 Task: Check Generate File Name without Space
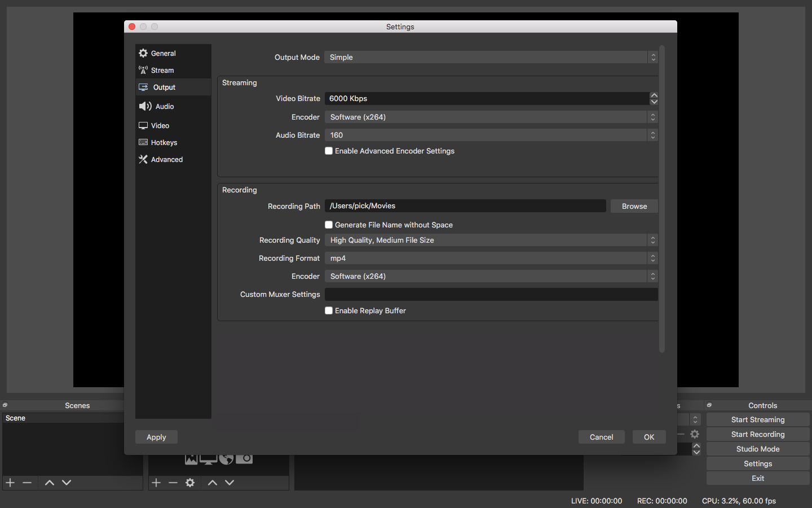pyautogui.click(x=329, y=225)
